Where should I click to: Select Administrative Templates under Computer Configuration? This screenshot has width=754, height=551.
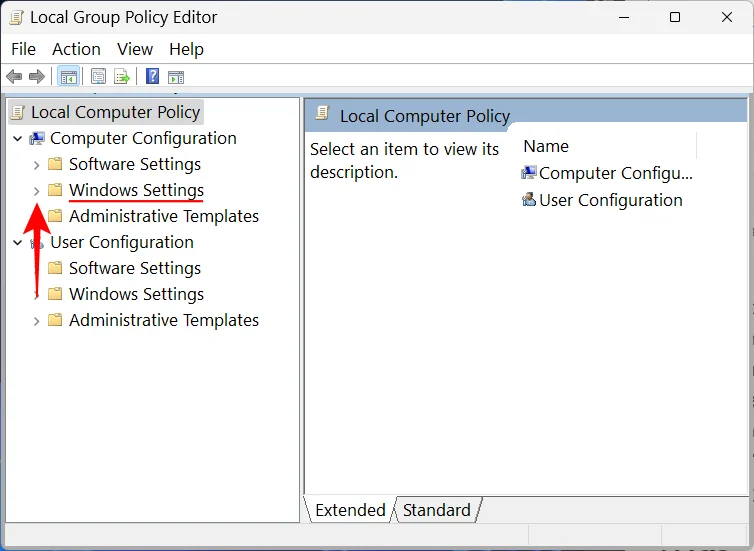pyautogui.click(x=163, y=216)
